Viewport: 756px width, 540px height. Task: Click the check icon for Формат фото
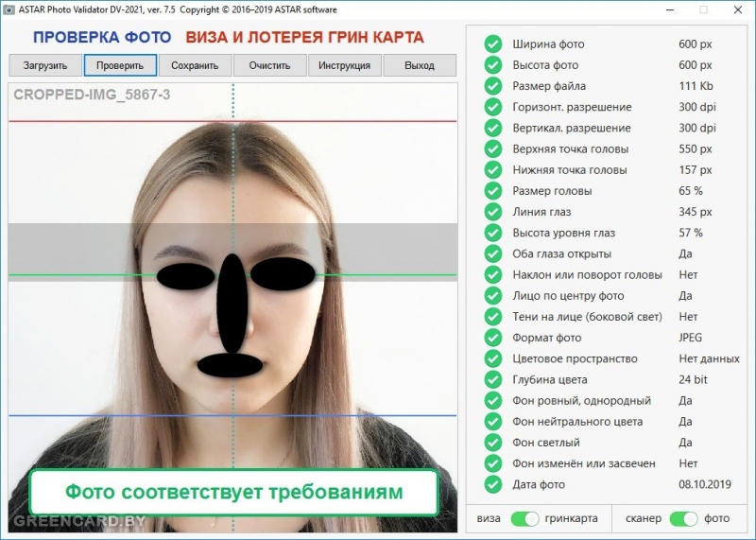click(492, 338)
